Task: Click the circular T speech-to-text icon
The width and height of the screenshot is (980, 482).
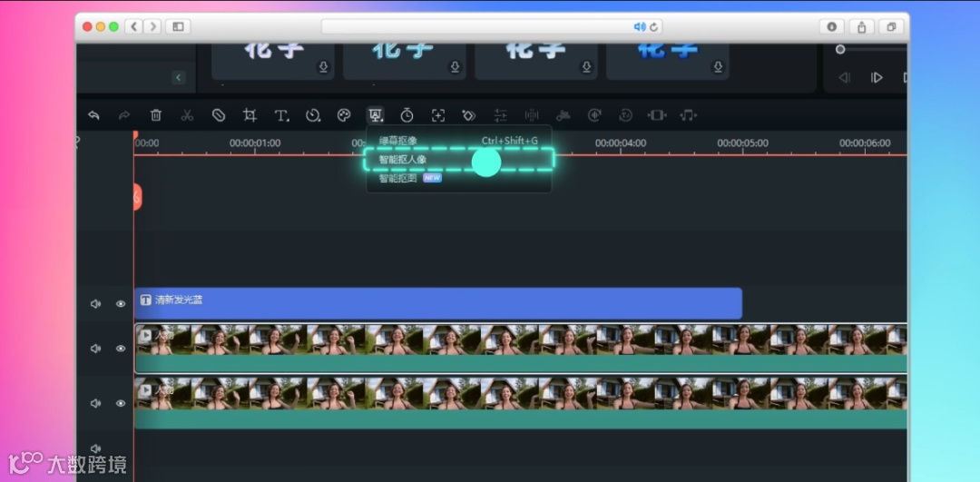Action: click(625, 115)
